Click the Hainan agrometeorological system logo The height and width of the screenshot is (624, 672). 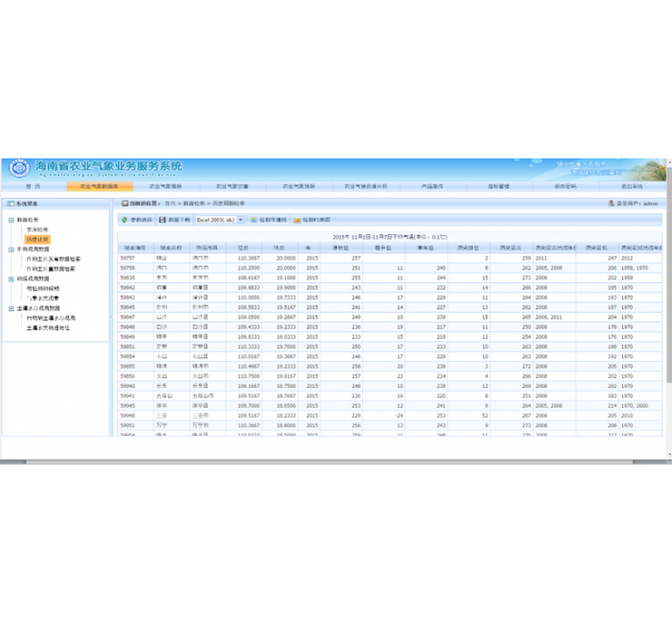[17, 169]
